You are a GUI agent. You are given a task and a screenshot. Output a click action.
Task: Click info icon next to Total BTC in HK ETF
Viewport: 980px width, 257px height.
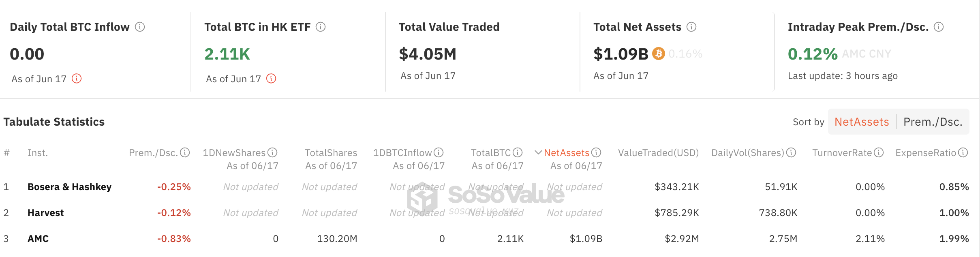(321, 27)
